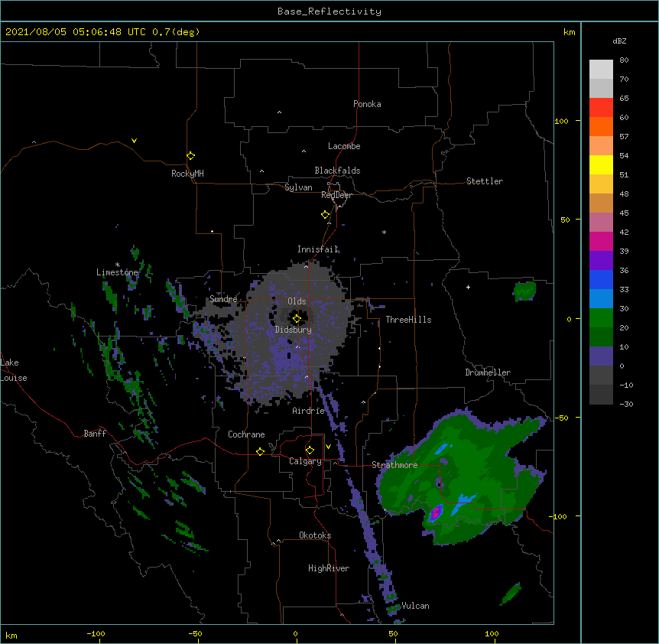Image resolution: width=659 pixels, height=644 pixels.
Task: Select the light gray 80 dBZ legend color
Action: point(601,70)
